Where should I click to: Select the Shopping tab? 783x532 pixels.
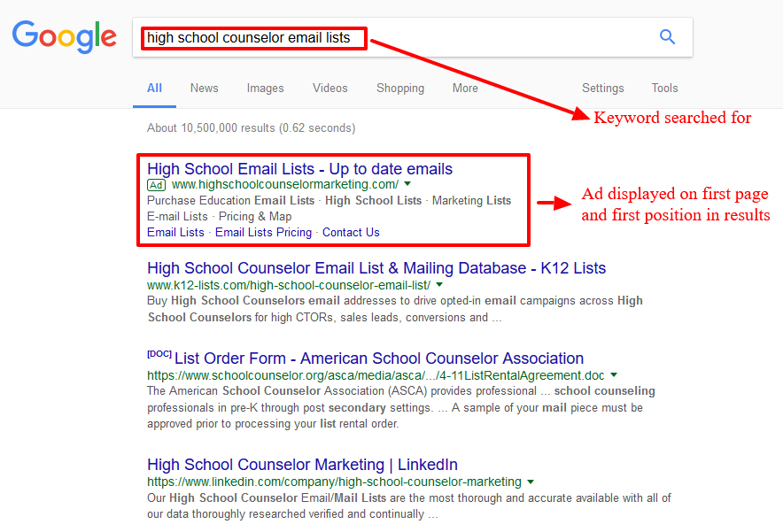[x=399, y=88]
